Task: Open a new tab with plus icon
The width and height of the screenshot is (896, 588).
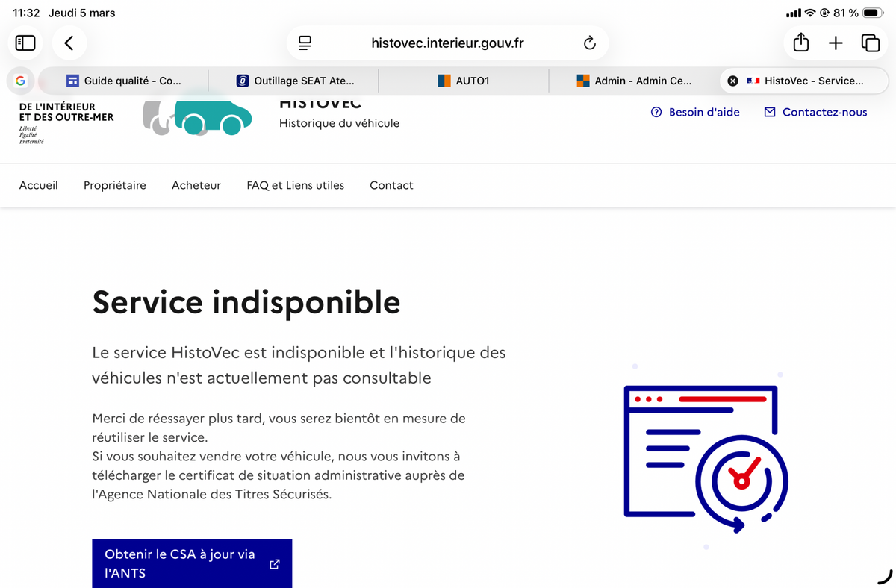Action: pos(836,43)
